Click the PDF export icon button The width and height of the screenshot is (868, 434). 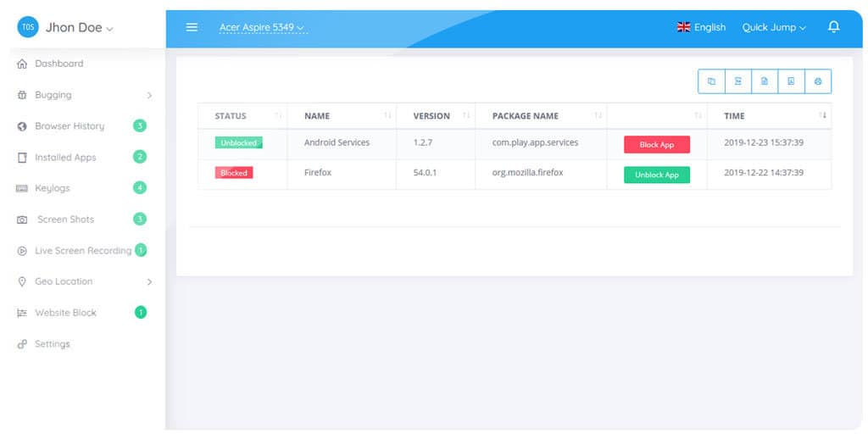tap(791, 81)
